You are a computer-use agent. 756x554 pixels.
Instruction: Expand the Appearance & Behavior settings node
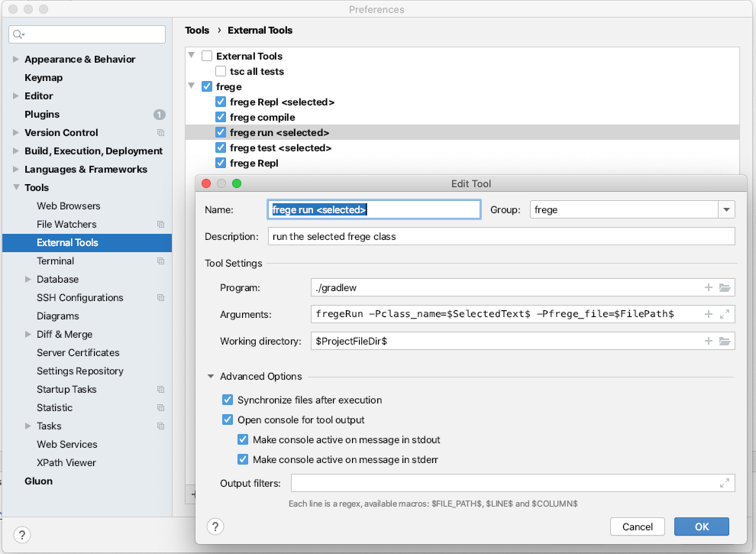(x=16, y=60)
